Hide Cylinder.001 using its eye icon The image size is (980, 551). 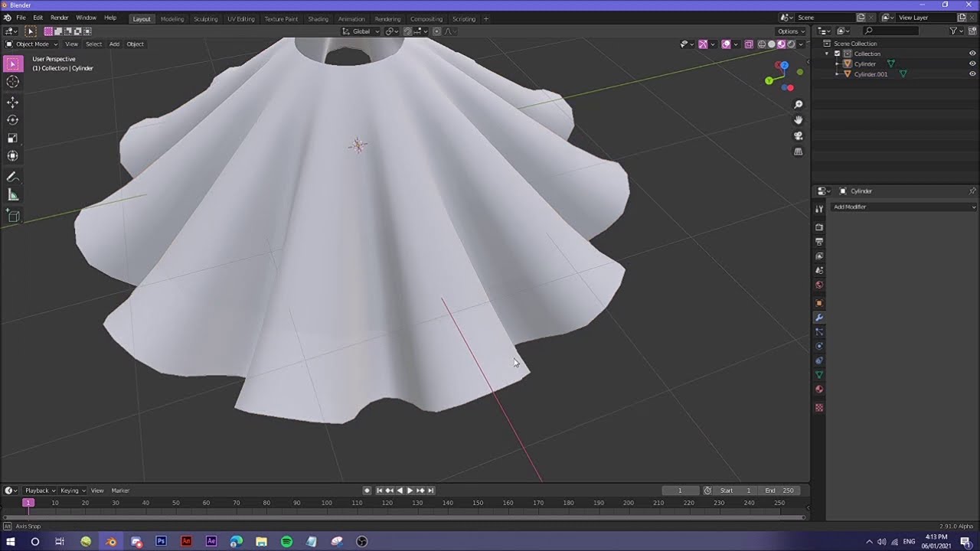point(972,74)
